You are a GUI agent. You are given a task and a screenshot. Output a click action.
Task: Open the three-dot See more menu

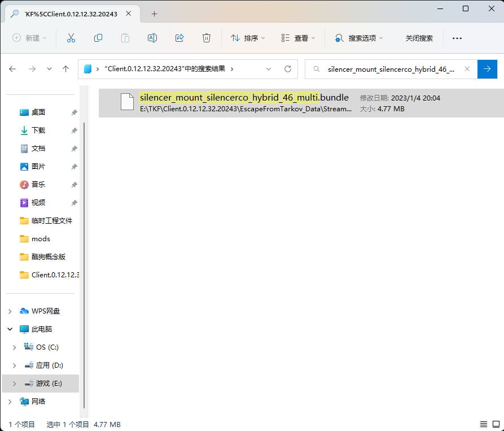[457, 38]
